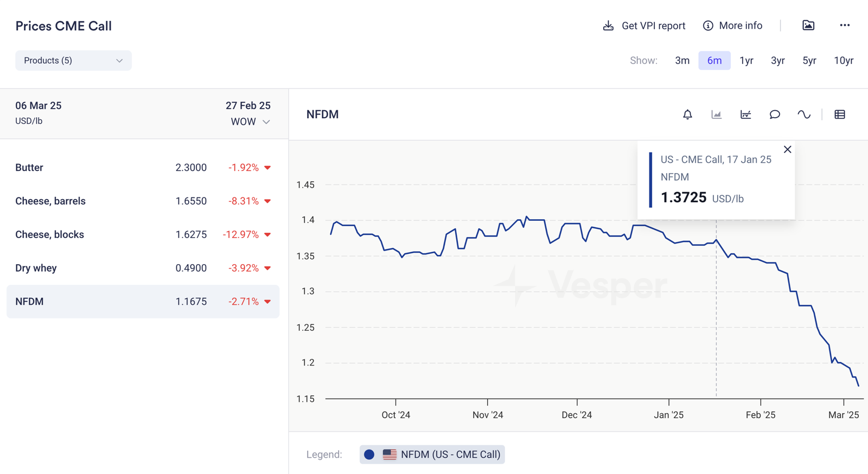Click the blue NFDM legend color dot
This screenshot has height=474, width=868.
[x=369, y=454]
